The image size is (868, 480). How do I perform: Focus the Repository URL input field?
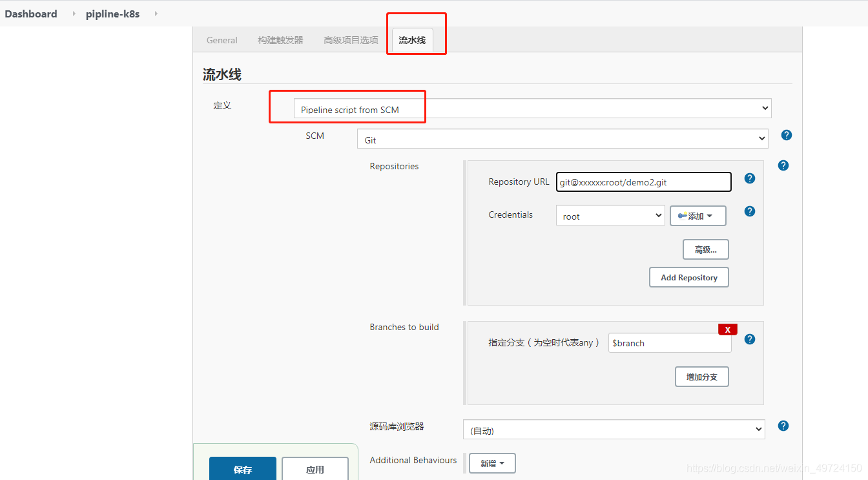pyautogui.click(x=644, y=182)
